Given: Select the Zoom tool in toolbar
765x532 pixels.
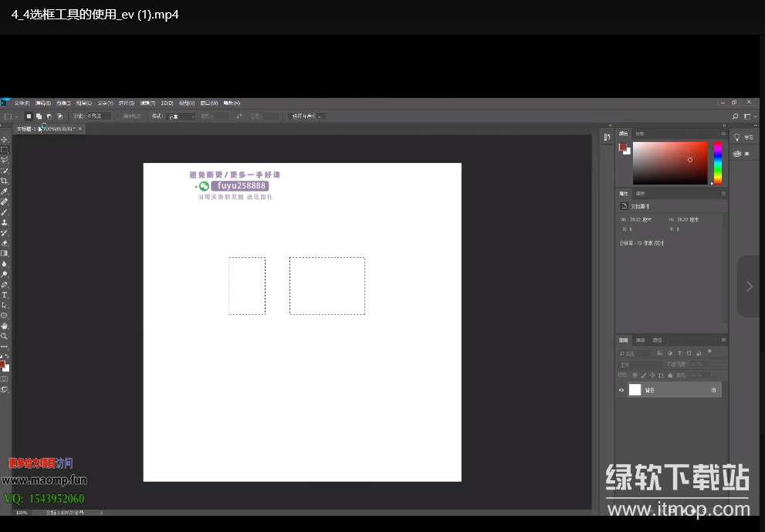Looking at the screenshot, I should click(x=5, y=337).
